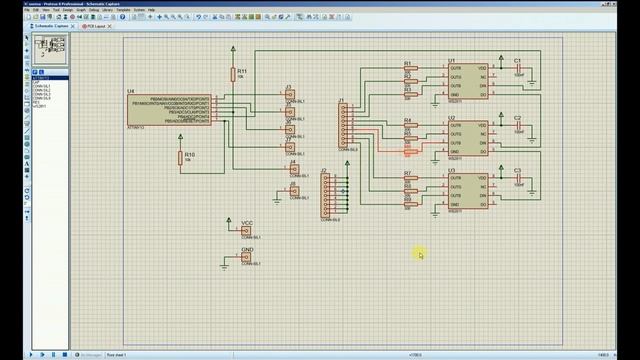Image resolution: width=640 pixels, height=360 pixels.
Task: Click the Copy to clipboard icon
Action: (x=222, y=17)
